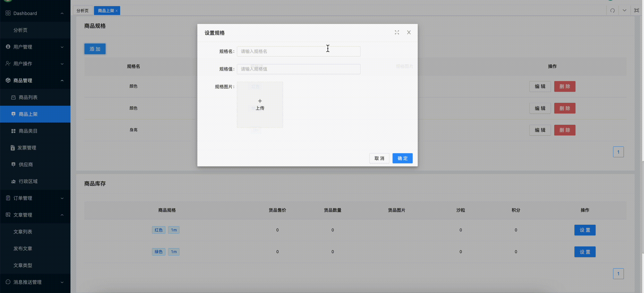Expand the 订单管理 menu section
644x293 pixels.
point(35,198)
